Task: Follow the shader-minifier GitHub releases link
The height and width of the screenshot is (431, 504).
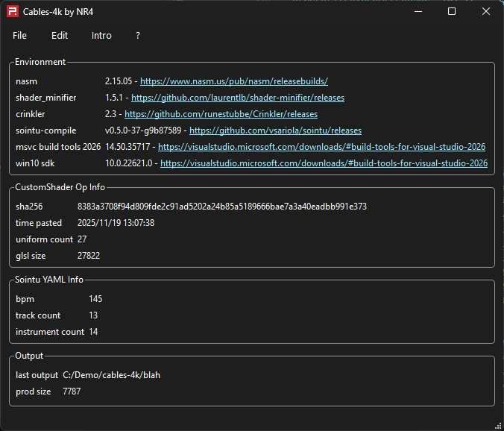Action: (x=238, y=98)
